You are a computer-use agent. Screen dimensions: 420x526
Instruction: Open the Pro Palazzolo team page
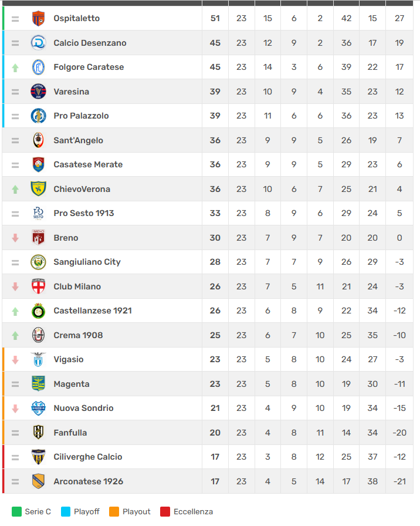tap(81, 116)
